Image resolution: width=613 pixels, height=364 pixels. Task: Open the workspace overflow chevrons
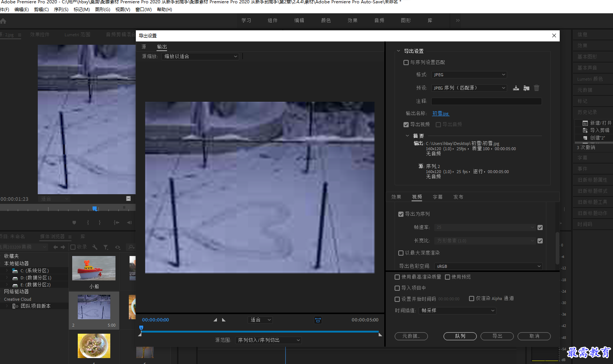[458, 20]
